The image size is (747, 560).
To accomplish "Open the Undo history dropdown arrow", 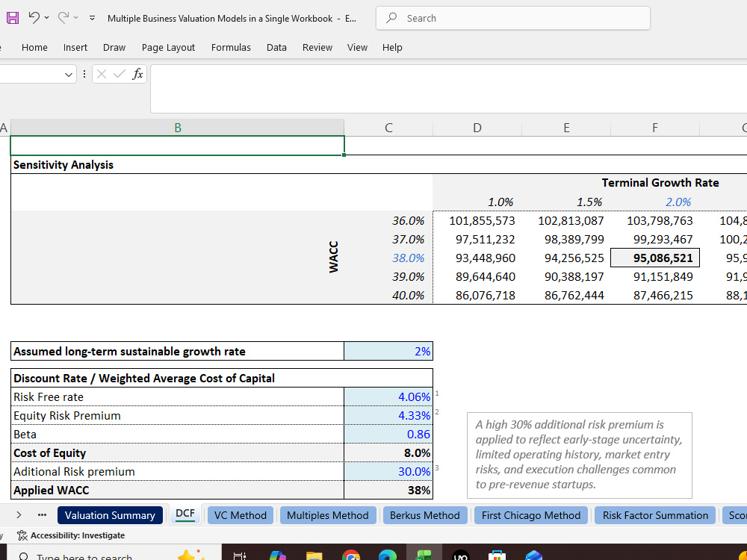I will point(46,18).
